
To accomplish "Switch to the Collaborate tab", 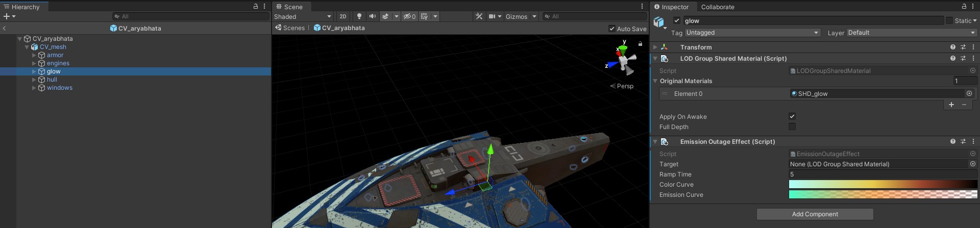I will click(717, 7).
